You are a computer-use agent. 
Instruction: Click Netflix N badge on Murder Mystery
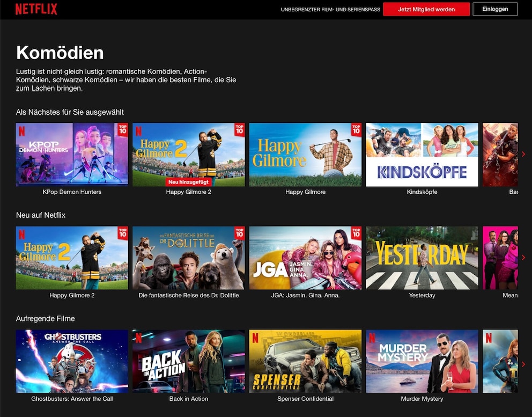coord(372,338)
